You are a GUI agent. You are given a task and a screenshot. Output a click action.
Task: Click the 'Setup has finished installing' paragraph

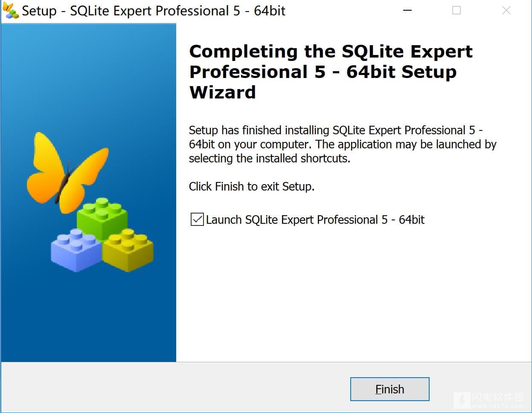pos(343,144)
